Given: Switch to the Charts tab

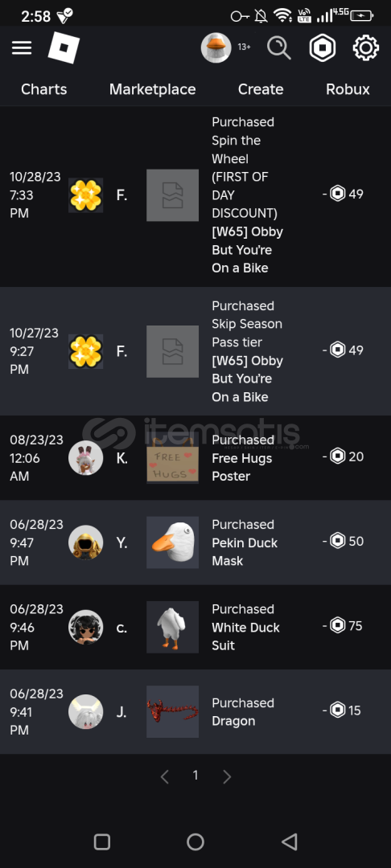Looking at the screenshot, I should (43, 89).
